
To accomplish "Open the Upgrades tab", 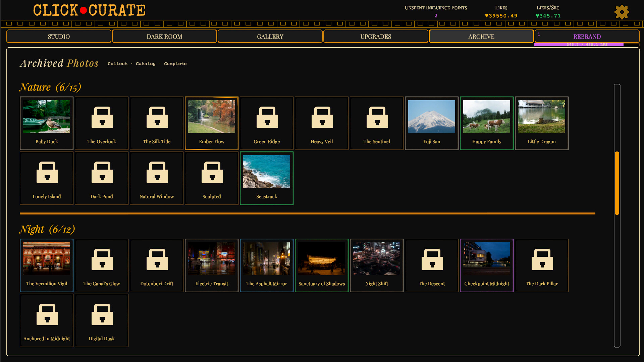I will click(376, 37).
